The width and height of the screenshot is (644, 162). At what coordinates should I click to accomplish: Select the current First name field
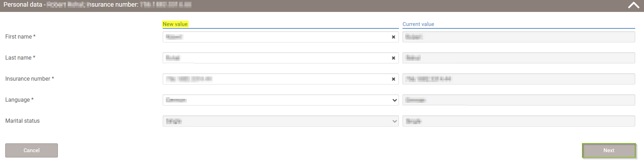(x=519, y=37)
